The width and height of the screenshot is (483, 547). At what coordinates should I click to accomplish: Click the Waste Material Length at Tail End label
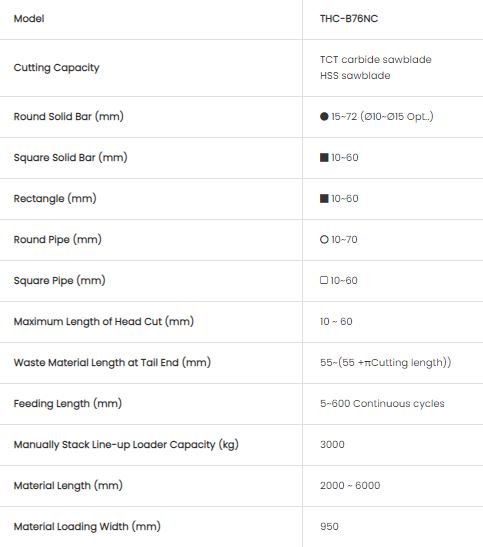click(x=112, y=362)
